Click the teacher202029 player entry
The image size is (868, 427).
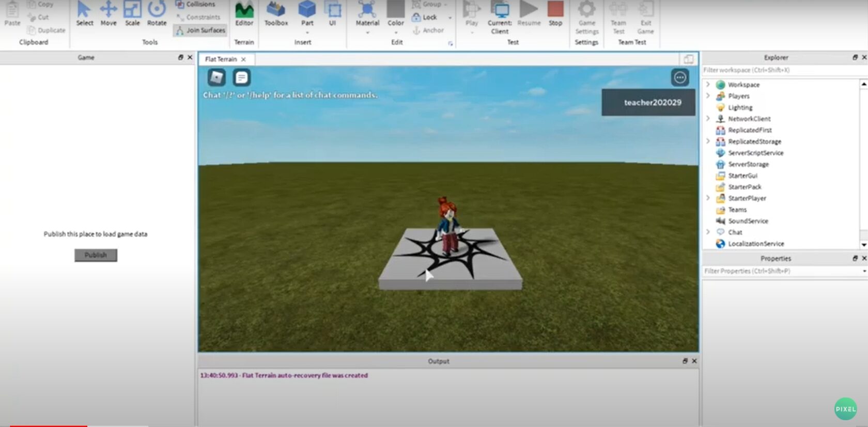pyautogui.click(x=648, y=102)
